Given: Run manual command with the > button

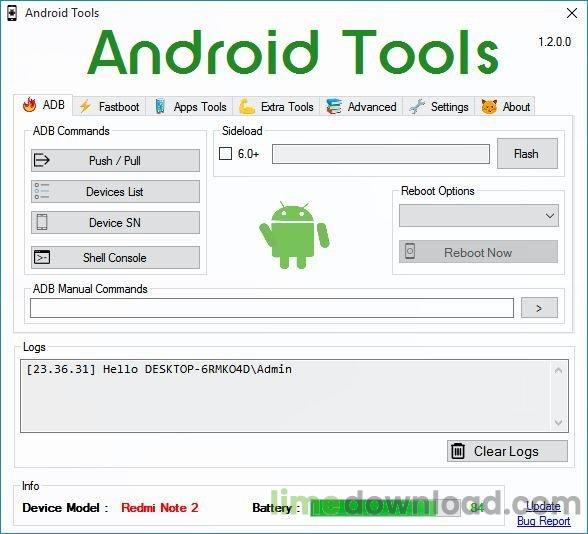Looking at the screenshot, I should point(539,308).
